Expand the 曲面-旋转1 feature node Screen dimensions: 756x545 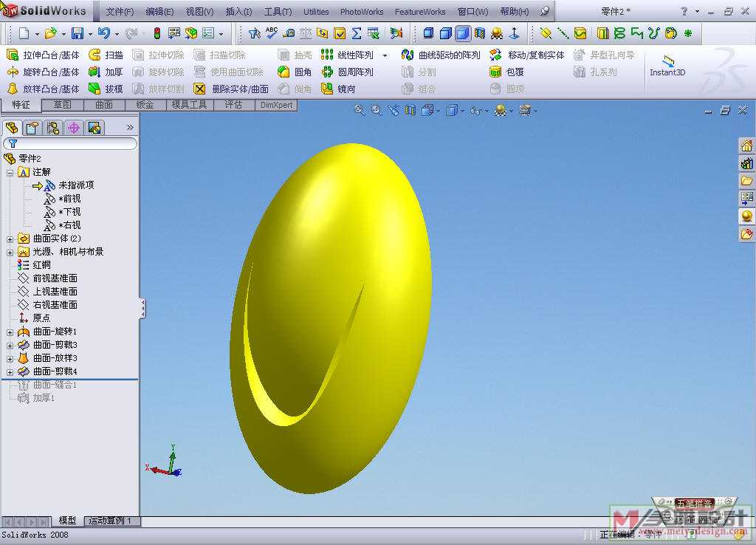(x=10, y=332)
